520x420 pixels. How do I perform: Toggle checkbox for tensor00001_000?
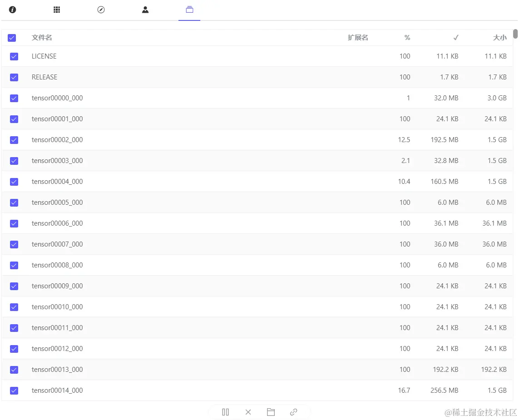coord(14,119)
